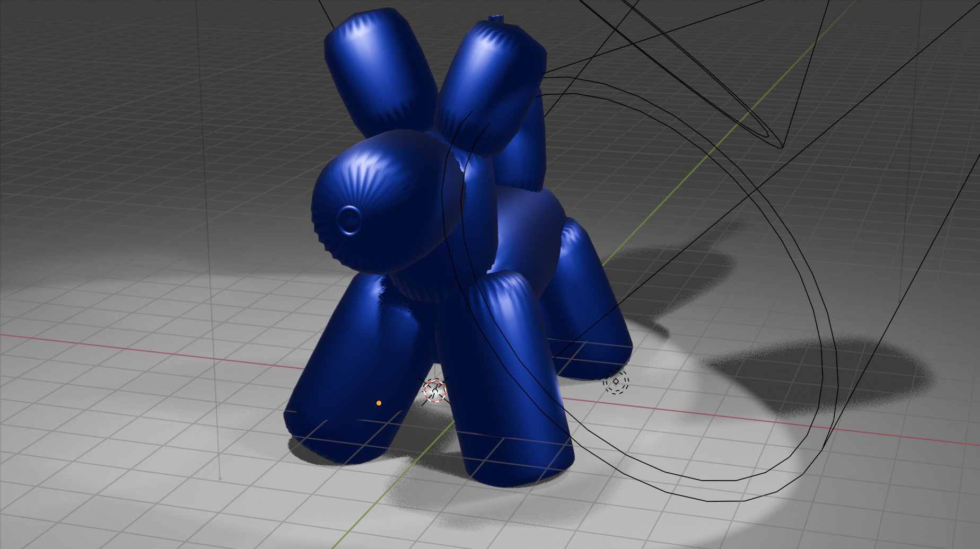Click the ribbed neck segment under the head
980x549 pixels.
coord(419,286)
